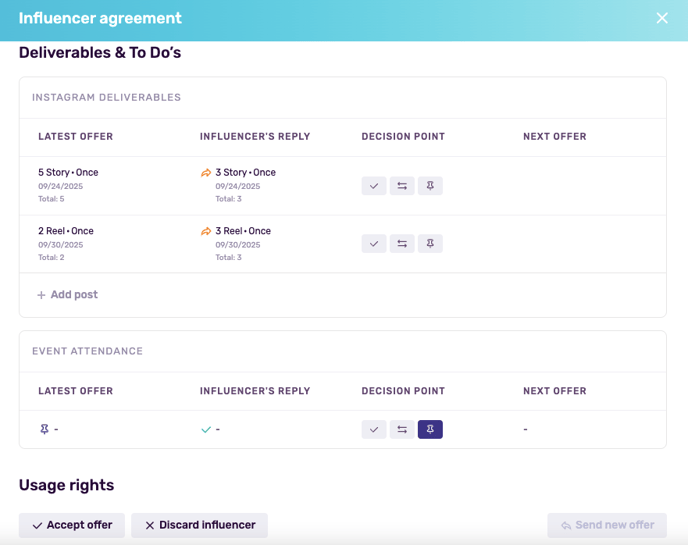This screenshot has height=545, width=688.
Task: Click counter-offer swap icon in Reel row
Action: (x=402, y=244)
